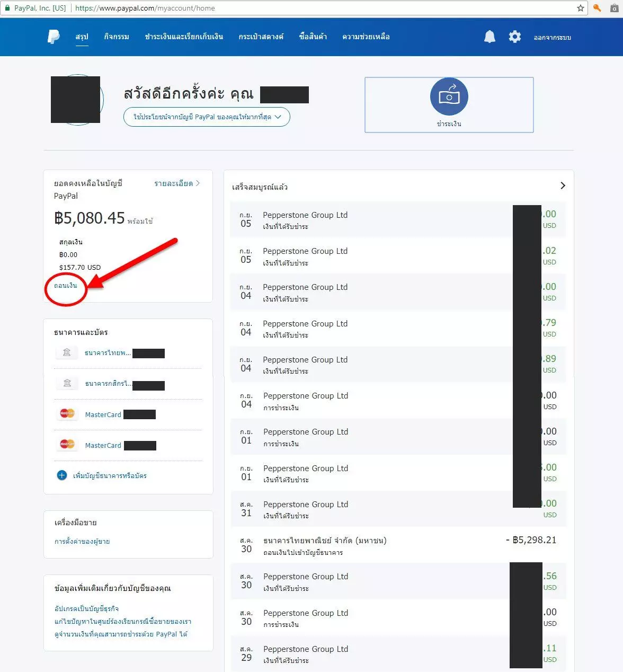Click เพิ่มบัญชีธนาคารหรือบัตร link
623x672 pixels.
[110, 476]
